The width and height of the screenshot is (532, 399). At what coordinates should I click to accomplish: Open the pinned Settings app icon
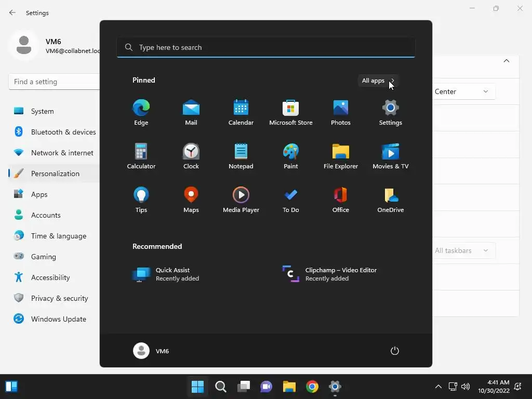point(391,113)
